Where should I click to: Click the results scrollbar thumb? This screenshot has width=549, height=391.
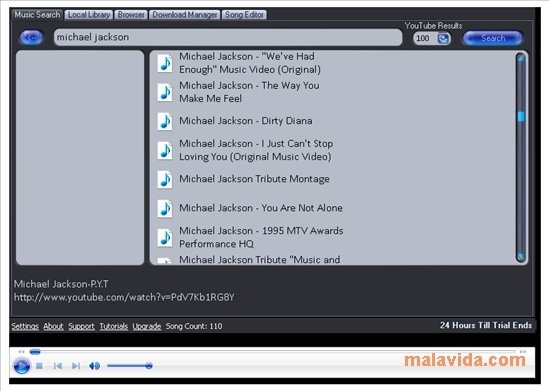pyautogui.click(x=521, y=117)
